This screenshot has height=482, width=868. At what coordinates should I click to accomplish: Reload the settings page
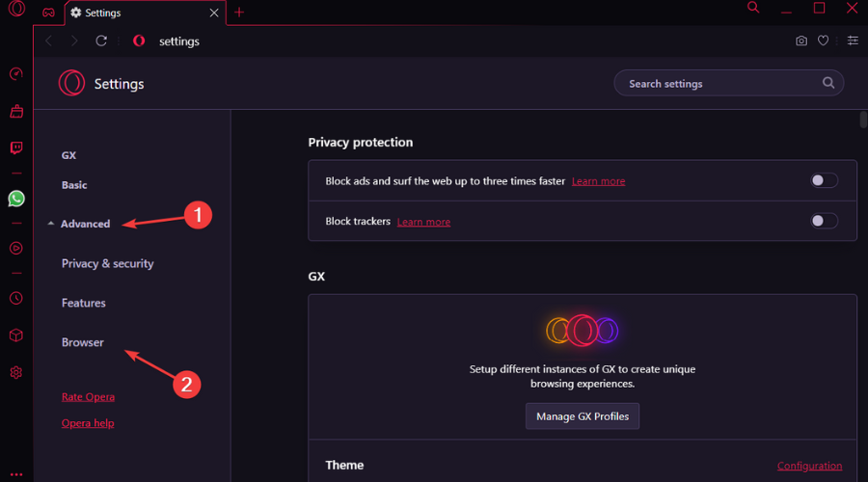click(x=100, y=40)
